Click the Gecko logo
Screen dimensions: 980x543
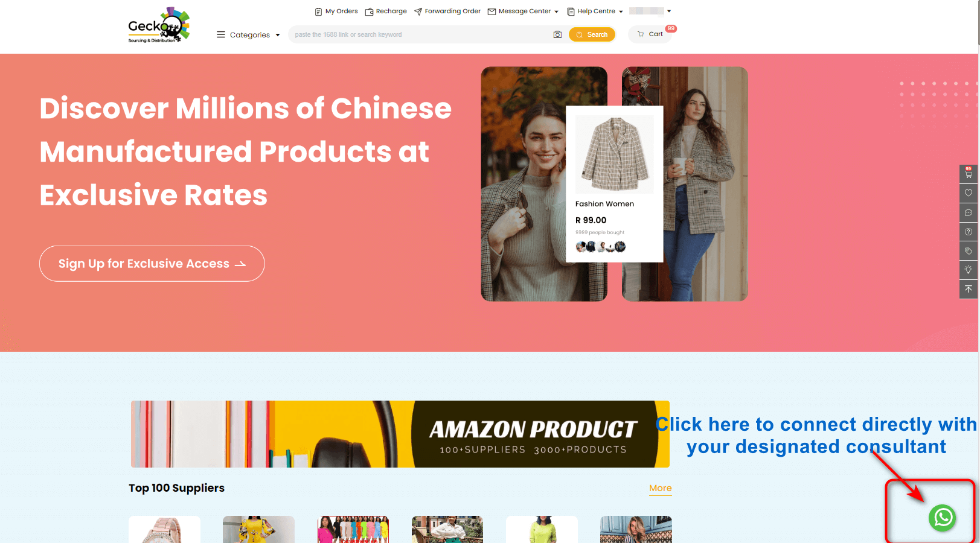tap(159, 25)
